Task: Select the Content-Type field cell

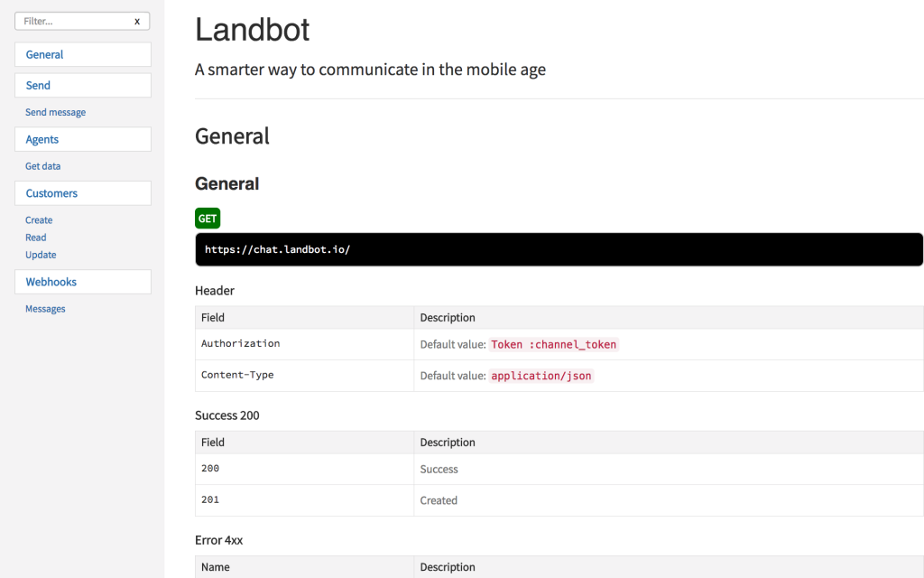Action: (305, 375)
